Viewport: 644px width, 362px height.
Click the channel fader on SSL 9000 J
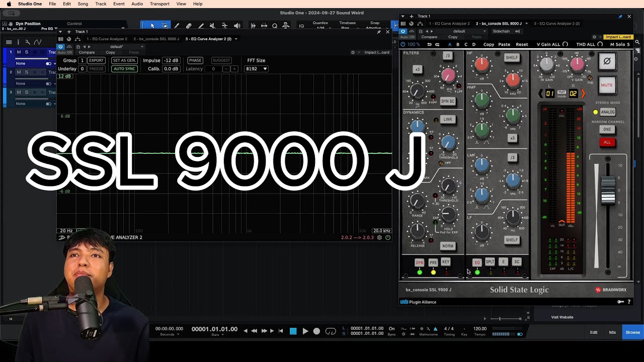[x=608, y=190]
